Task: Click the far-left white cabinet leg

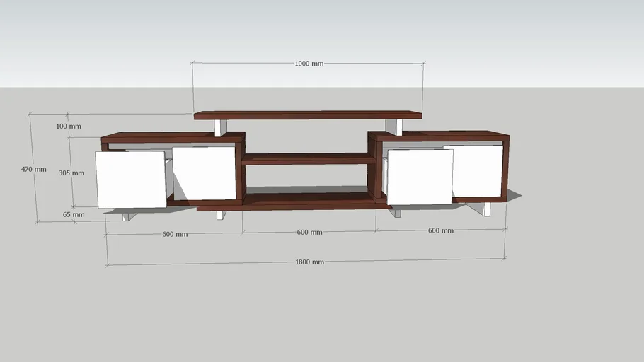Action: (x=127, y=215)
